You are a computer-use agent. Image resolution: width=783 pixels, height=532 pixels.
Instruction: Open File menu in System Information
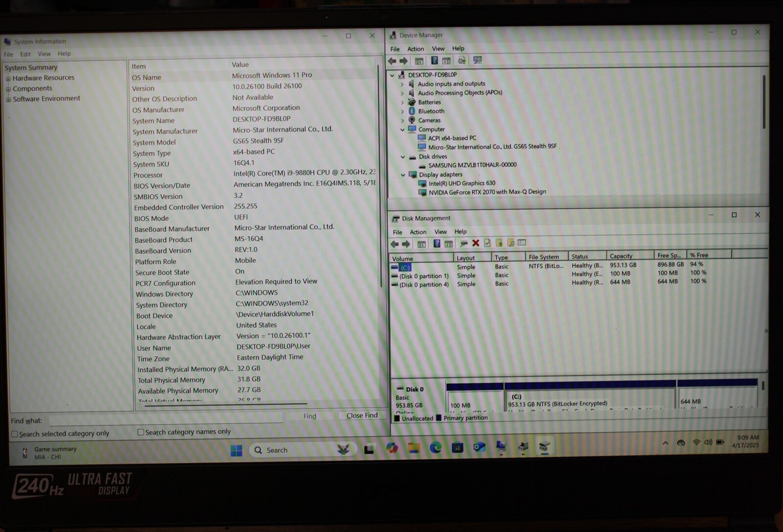(9, 54)
